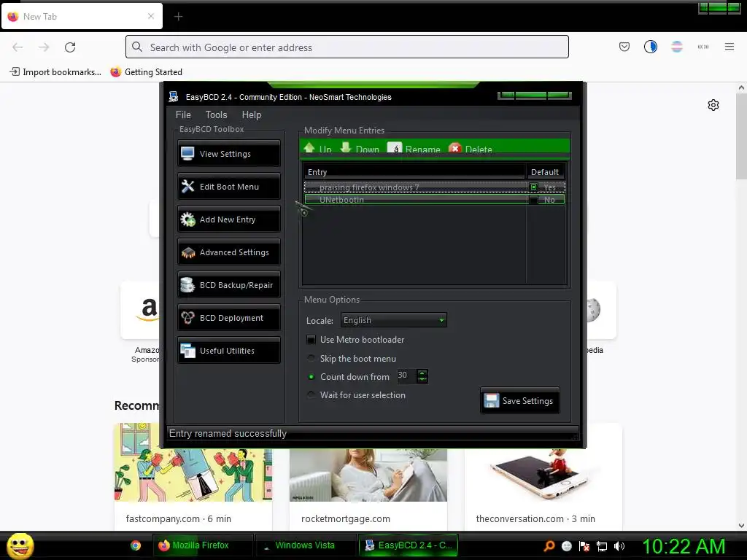747x560 pixels.
Task: Open Save to Pocket in Firefox
Action: click(x=624, y=47)
